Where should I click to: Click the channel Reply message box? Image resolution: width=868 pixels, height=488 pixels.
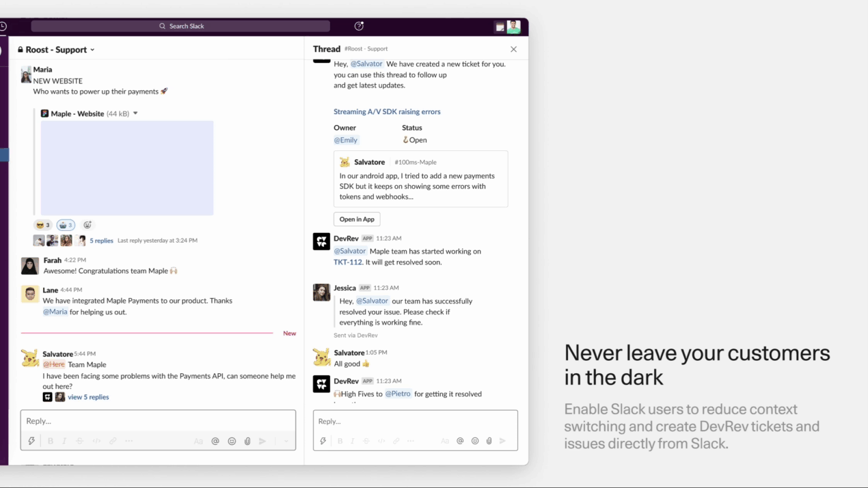click(x=158, y=421)
